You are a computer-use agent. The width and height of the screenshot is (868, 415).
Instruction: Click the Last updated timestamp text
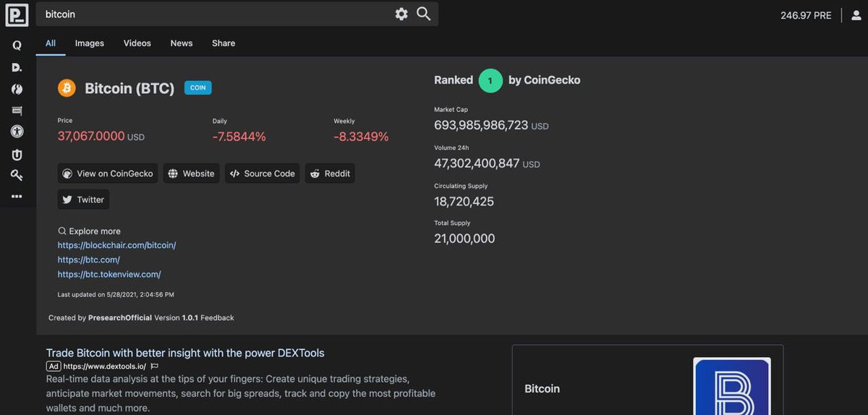[x=116, y=294]
